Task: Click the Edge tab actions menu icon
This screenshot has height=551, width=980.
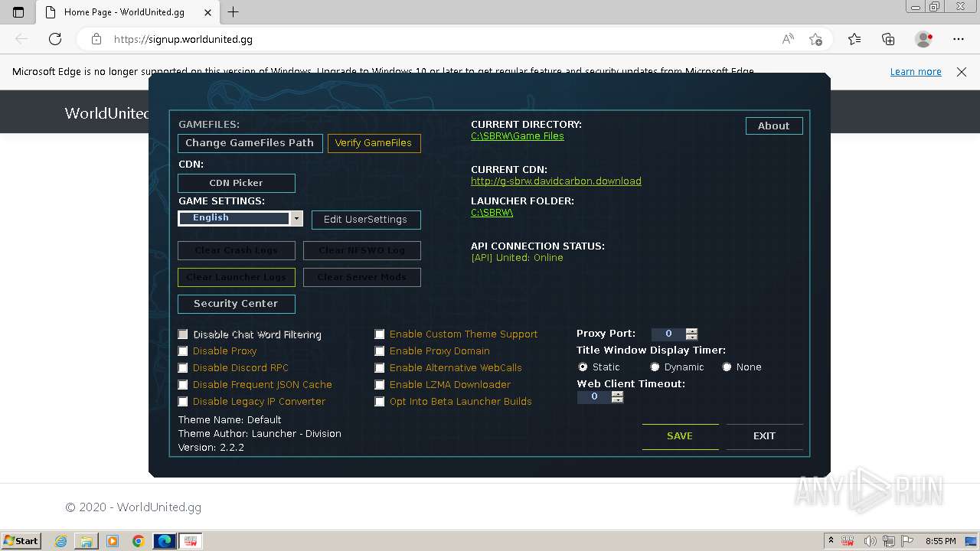Action: 18,12
